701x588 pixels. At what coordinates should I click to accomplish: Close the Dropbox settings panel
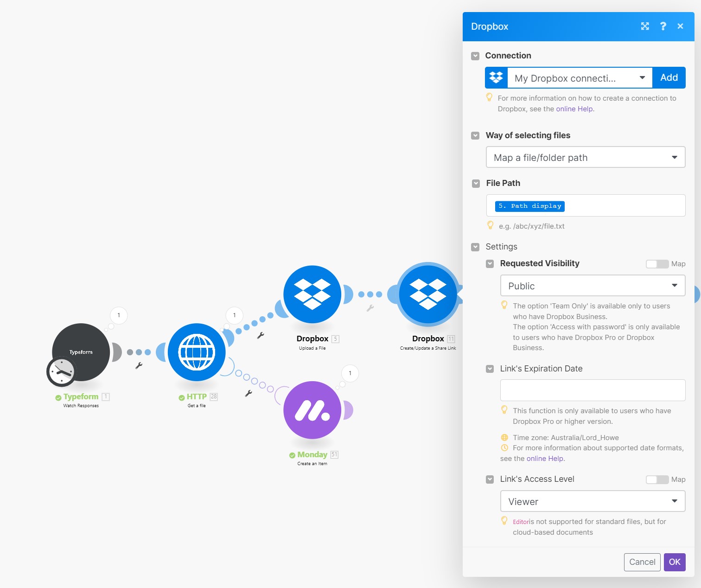(680, 26)
